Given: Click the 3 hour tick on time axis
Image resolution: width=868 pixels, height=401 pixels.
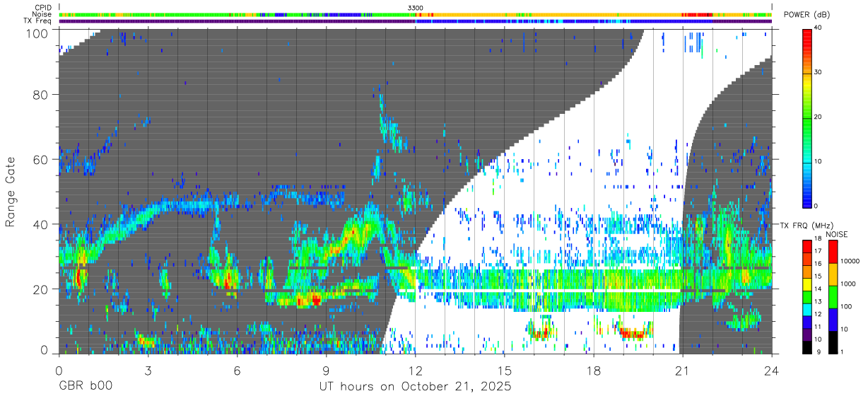Looking at the screenshot, I should (147, 371).
